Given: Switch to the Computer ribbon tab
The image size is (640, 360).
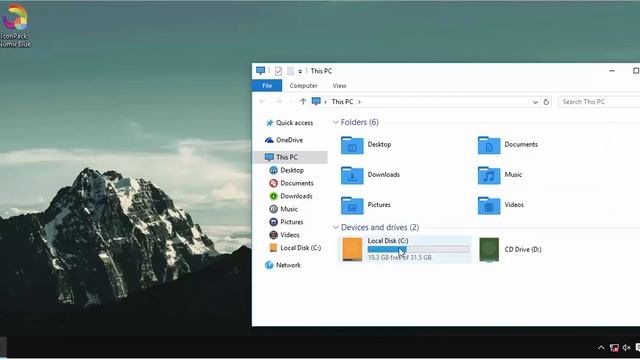Looking at the screenshot, I should coord(303,86).
